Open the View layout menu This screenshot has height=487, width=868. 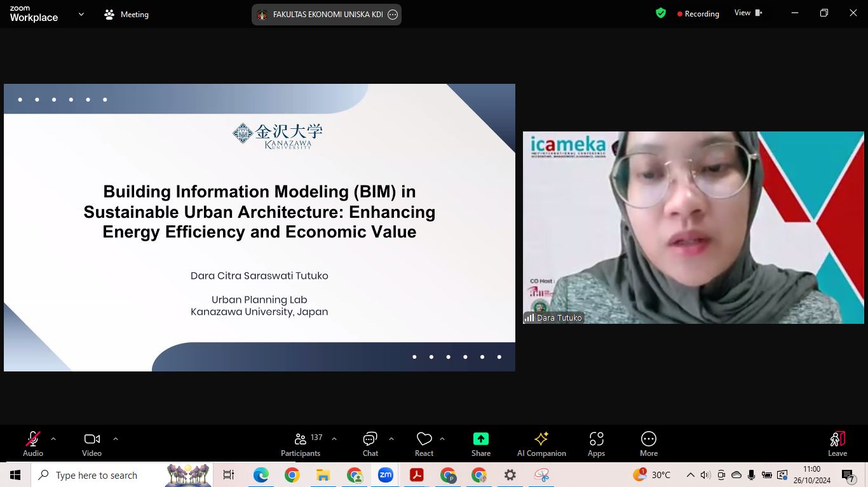pyautogui.click(x=748, y=13)
